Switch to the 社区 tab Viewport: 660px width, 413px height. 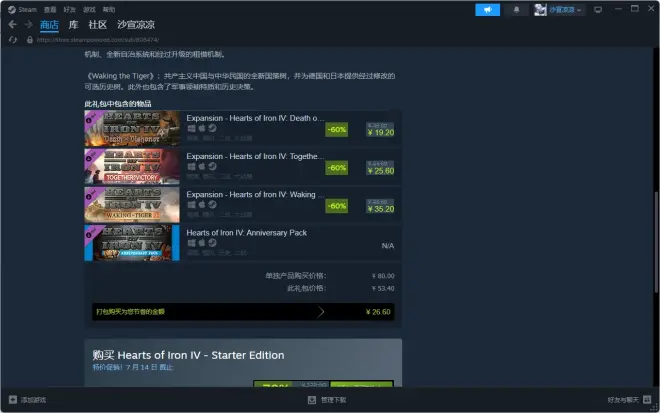point(97,25)
